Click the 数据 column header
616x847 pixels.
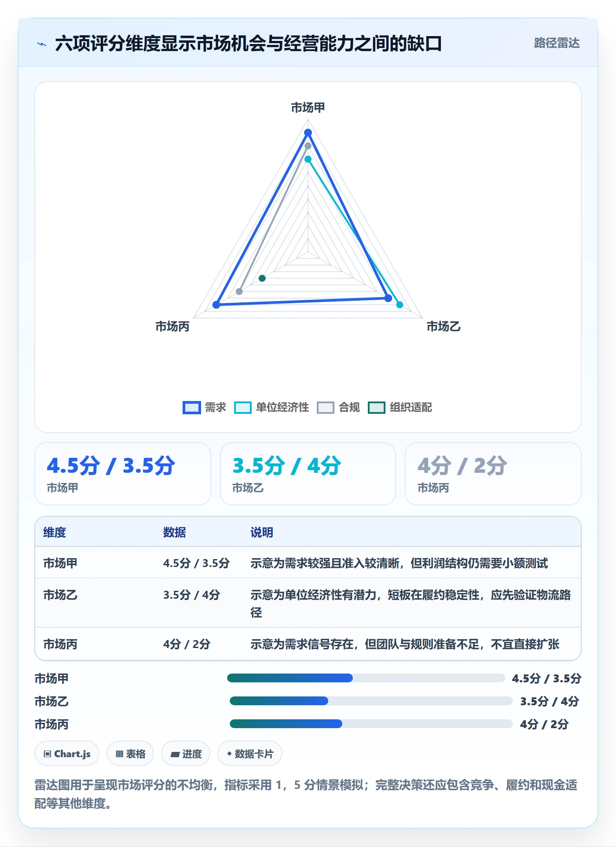(175, 532)
